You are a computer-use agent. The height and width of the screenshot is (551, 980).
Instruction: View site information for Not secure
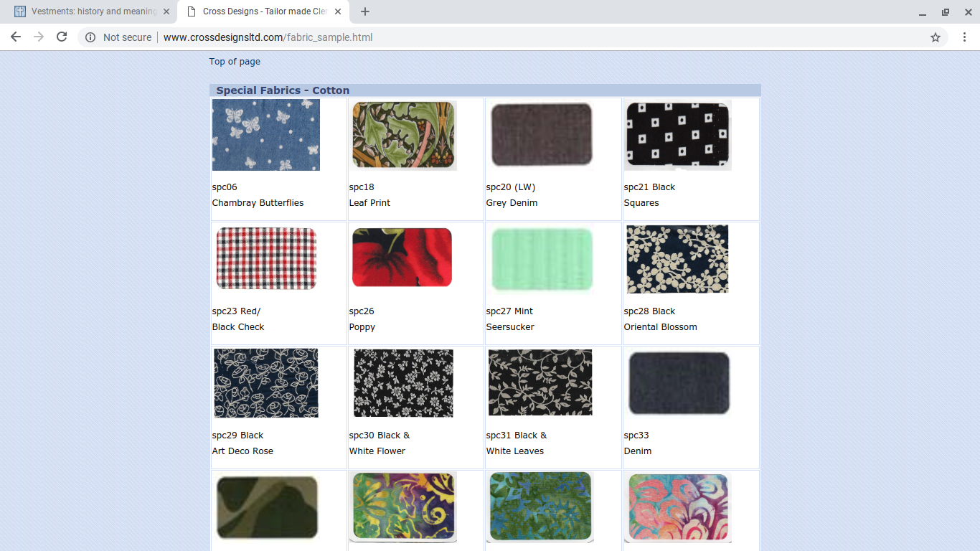click(118, 37)
